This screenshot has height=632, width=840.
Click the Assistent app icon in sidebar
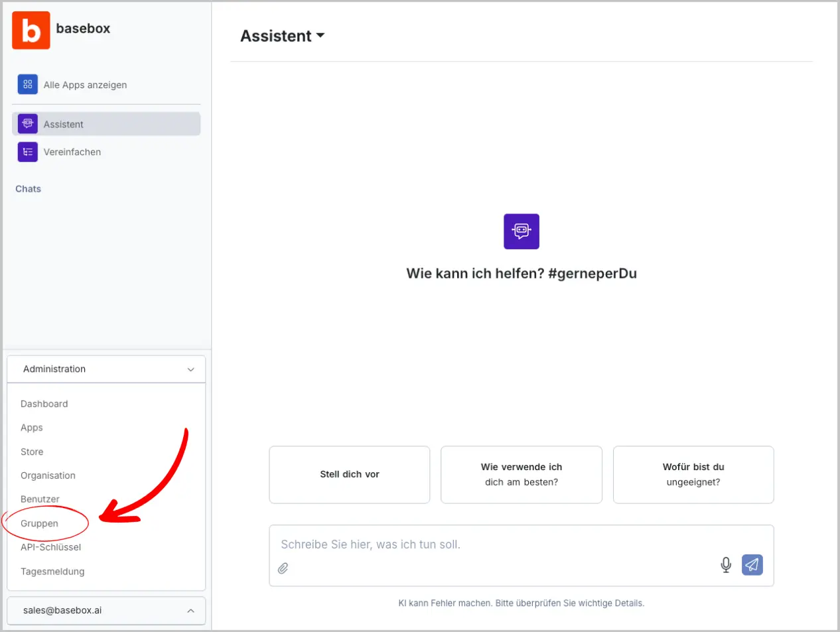[x=27, y=124]
